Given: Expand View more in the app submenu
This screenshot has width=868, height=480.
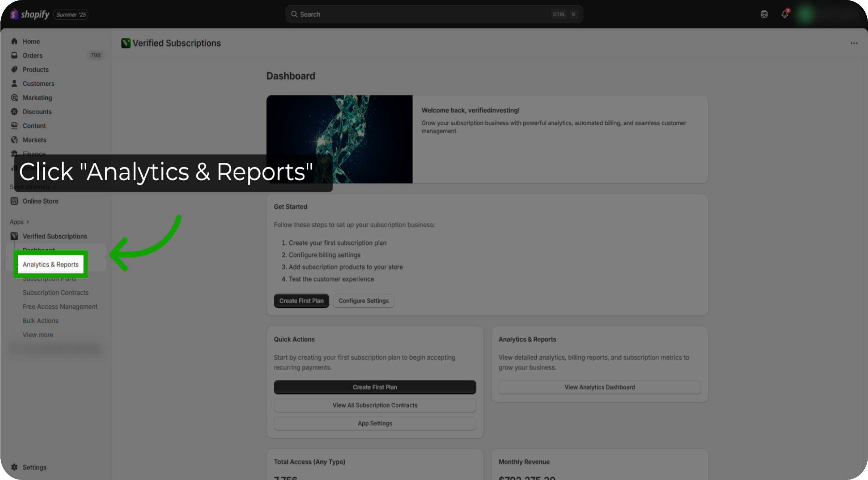Looking at the screenshot, I should tap(38, 335).
